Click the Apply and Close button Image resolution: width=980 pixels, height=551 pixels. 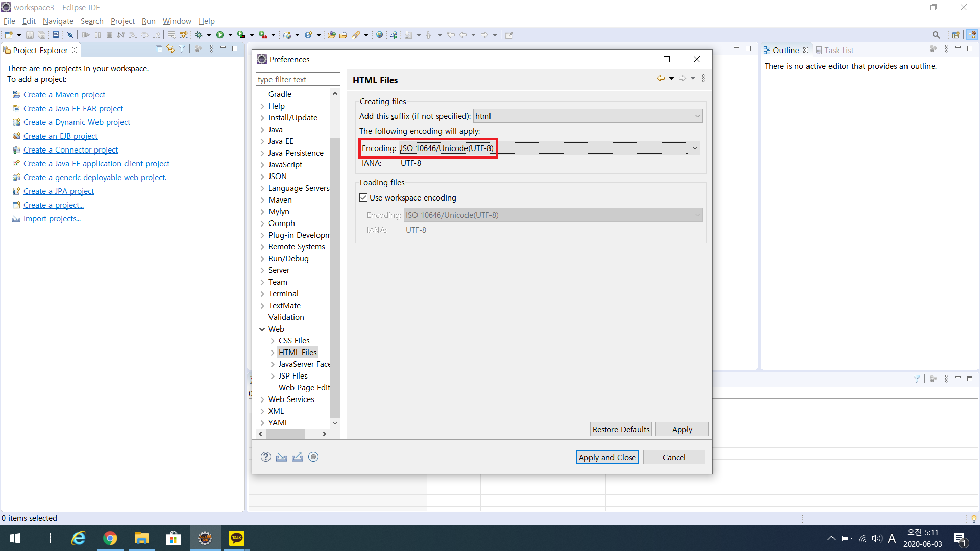[607, 457]
